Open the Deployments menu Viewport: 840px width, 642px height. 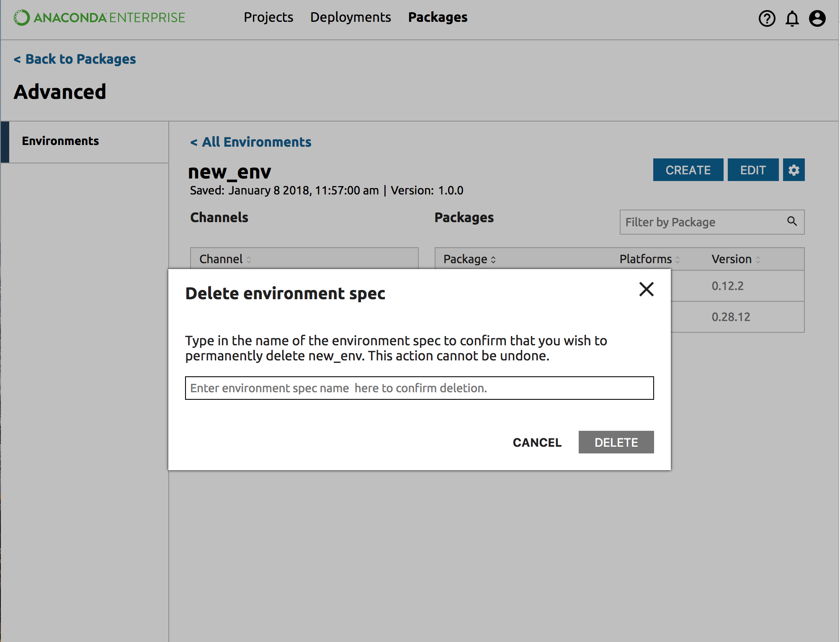(x=350, y=18)
